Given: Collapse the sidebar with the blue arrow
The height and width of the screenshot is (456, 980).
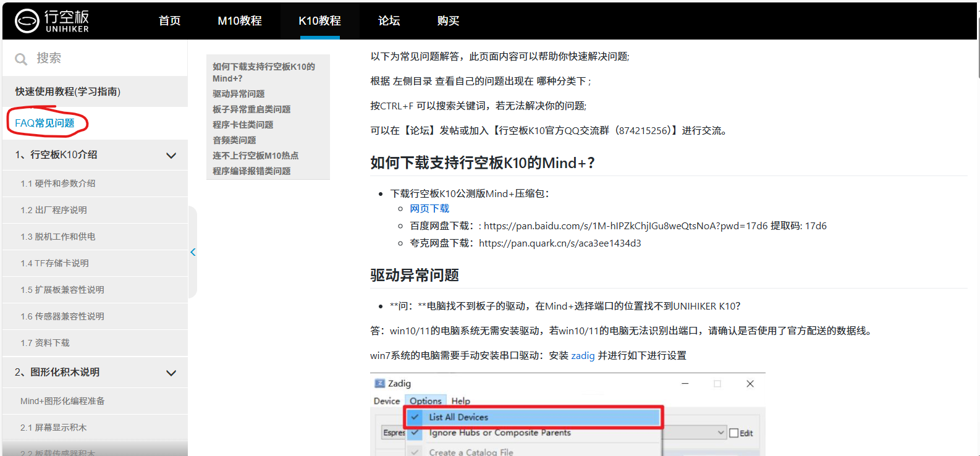Looking at the screenshot, I should [x=193, y=252].
